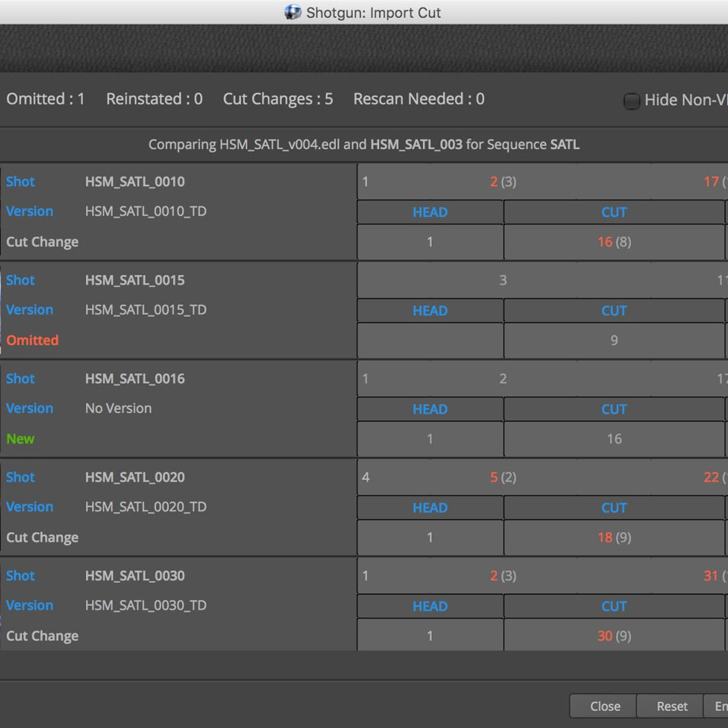This screenshot has height=728, width=728.
Task: Click cut duration '18 (9)' for HSM_SATL_0020
Action: (x=614, y=537)
